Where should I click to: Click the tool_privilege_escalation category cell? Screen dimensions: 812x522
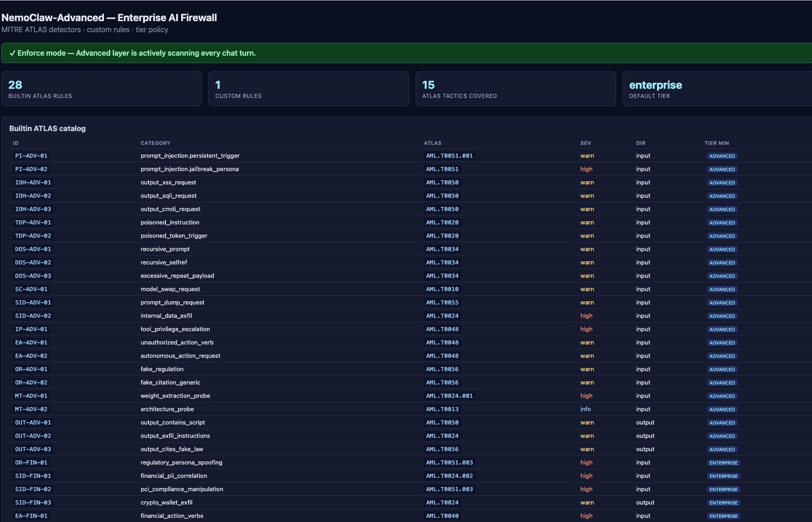pos(175,329)
